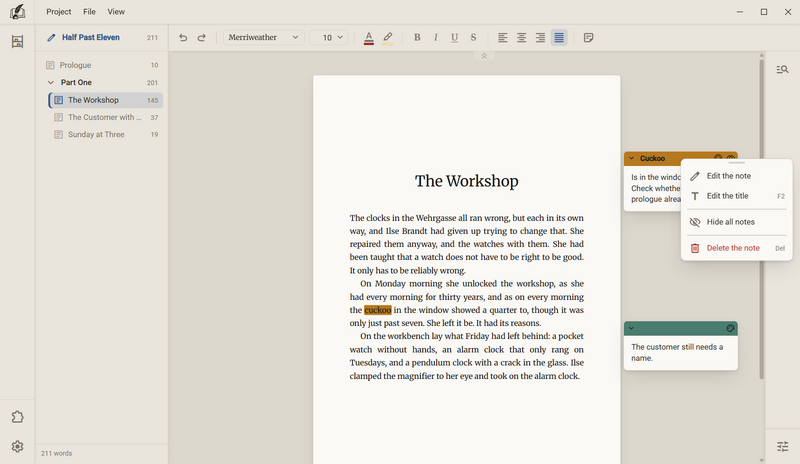Screen dimensions: 800x464
Task: Click the Sunday at Three document icon
Action: (59, 135)
